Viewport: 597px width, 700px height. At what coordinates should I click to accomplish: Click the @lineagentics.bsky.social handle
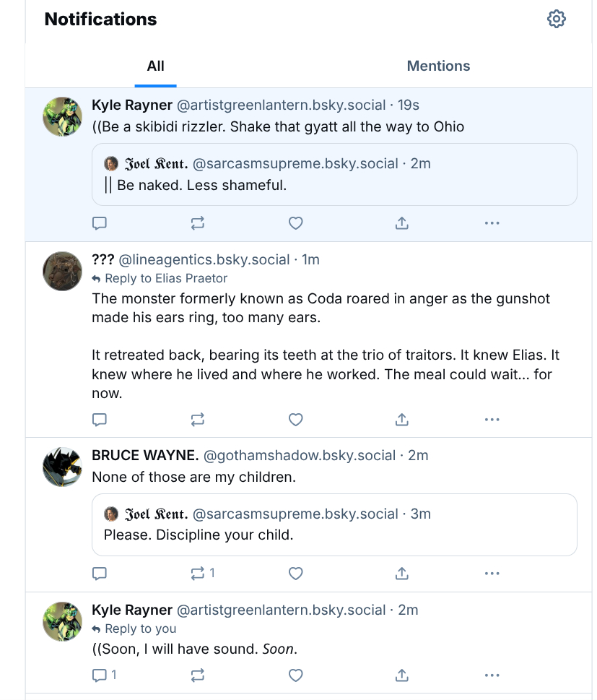(204, 259)
